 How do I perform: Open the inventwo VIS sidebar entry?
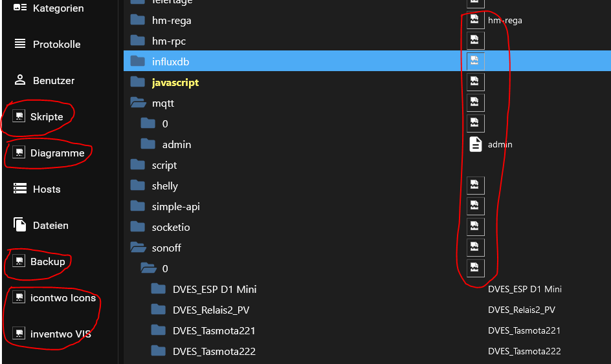[60, 334]
